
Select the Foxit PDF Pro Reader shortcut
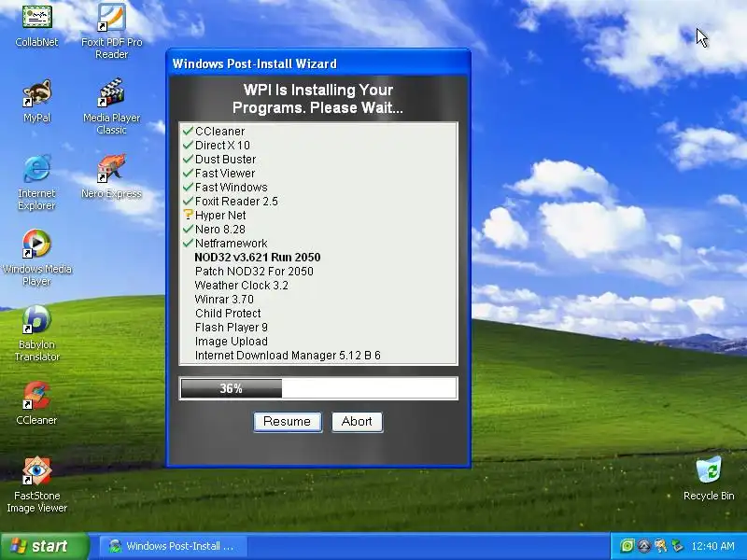111,18
